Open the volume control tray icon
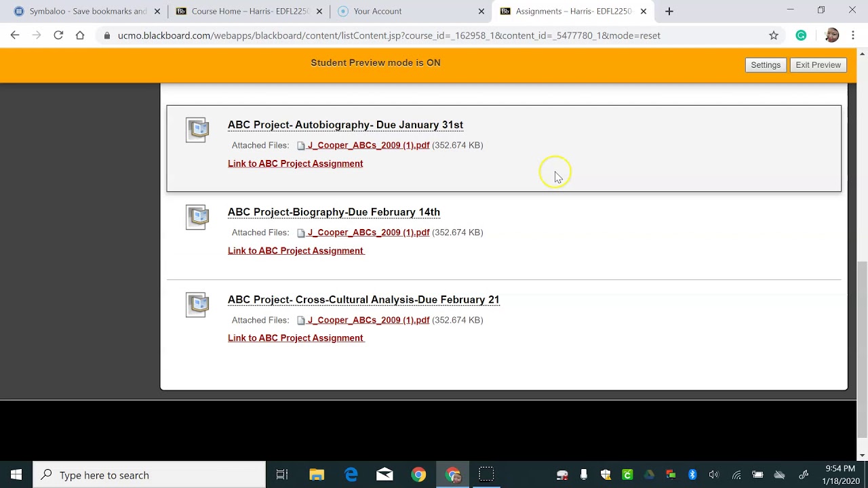 tap(713, 475)
